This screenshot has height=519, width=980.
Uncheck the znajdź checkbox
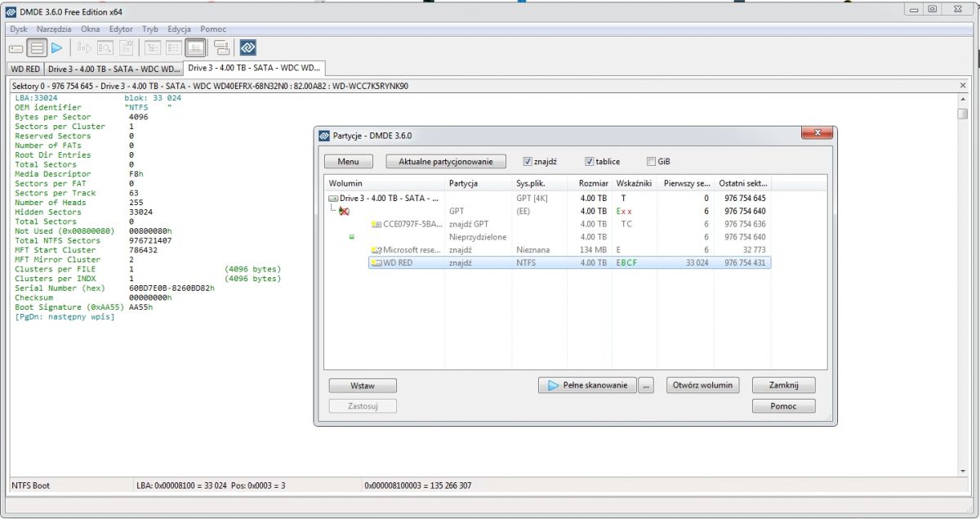528,162
